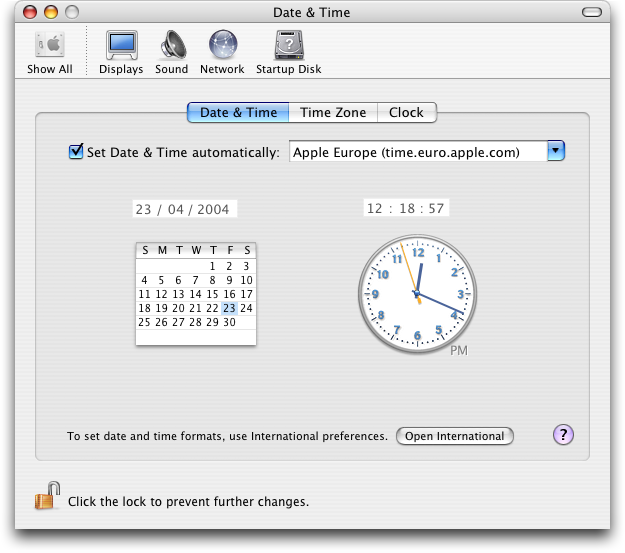Image resolution: width=625 pixels, height=553 pixels.
Task: Click the Open International button
Action: [454, 436]
